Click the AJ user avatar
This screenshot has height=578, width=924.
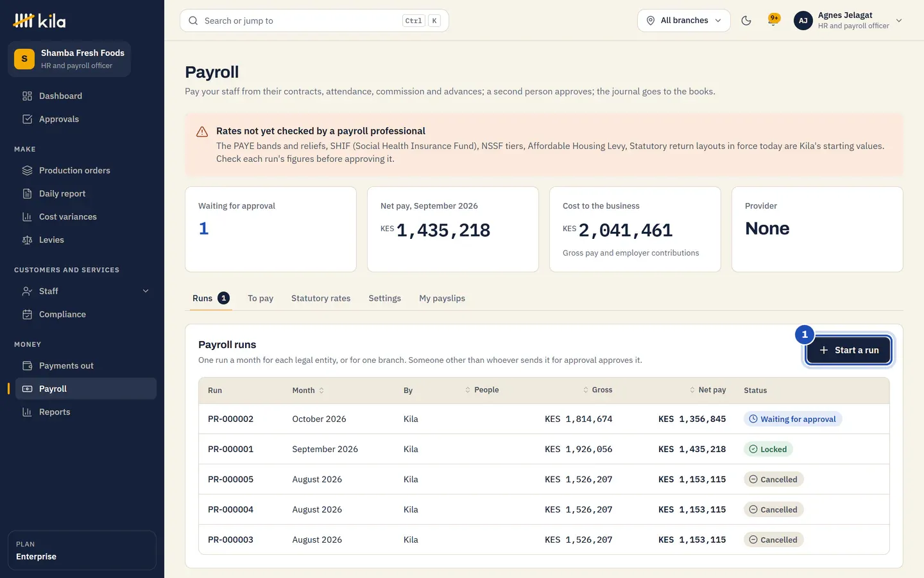pos(803,21)
